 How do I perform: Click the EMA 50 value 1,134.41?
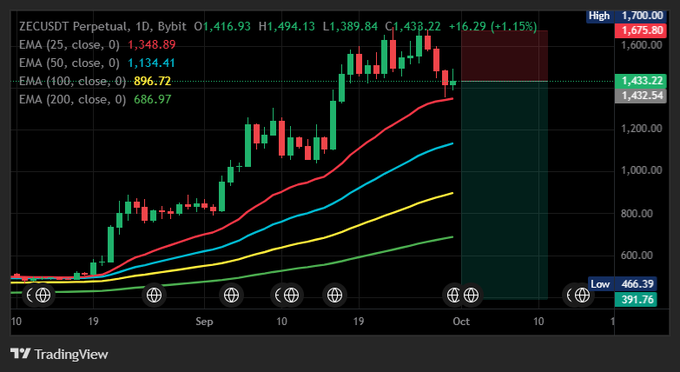click(151, 63)
